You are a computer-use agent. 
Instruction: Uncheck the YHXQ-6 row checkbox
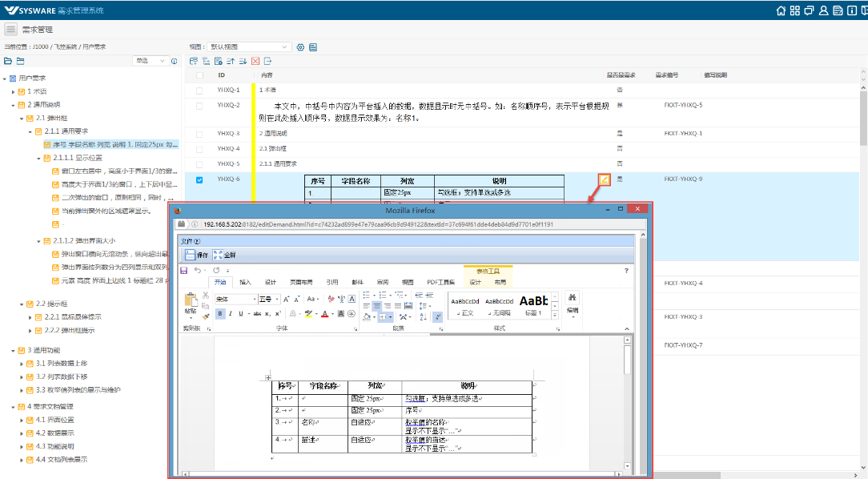coord(199,179)
